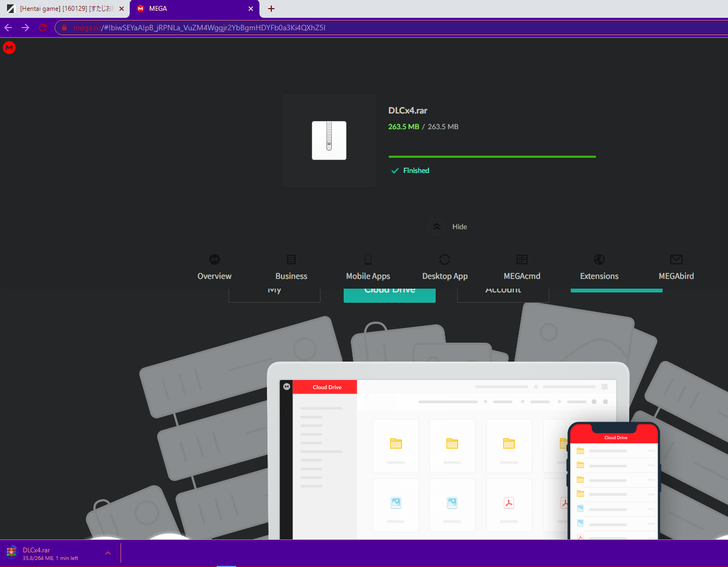
Task: Open the Desktop App menu item
Action: [x=445, y=276]
